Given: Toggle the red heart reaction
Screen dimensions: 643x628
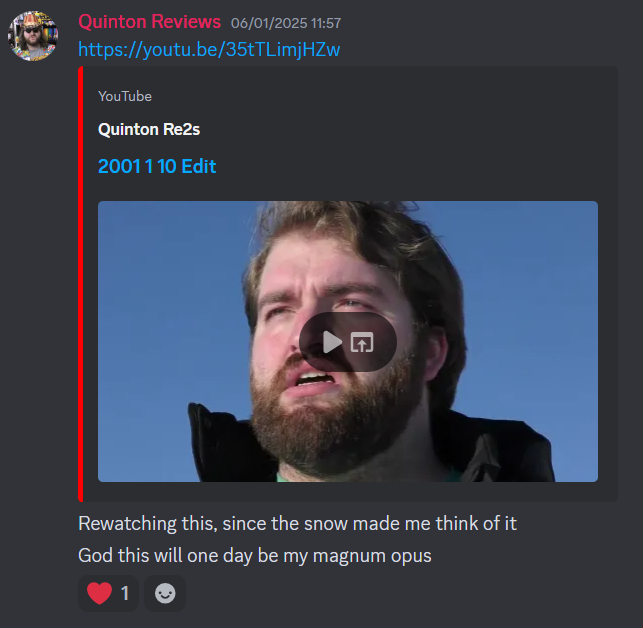Looking at the screenshot, I should pyautogui.click(x=108, y=593).
